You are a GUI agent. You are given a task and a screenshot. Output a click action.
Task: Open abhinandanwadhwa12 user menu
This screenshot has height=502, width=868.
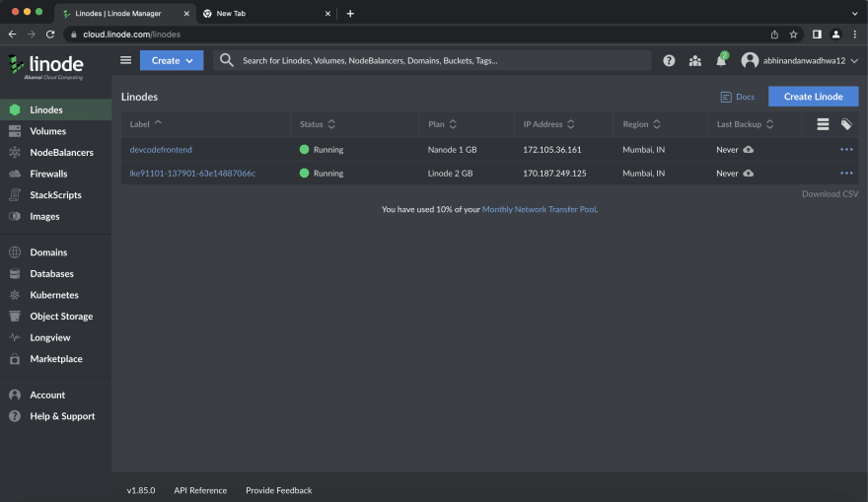tap(800, 60)
